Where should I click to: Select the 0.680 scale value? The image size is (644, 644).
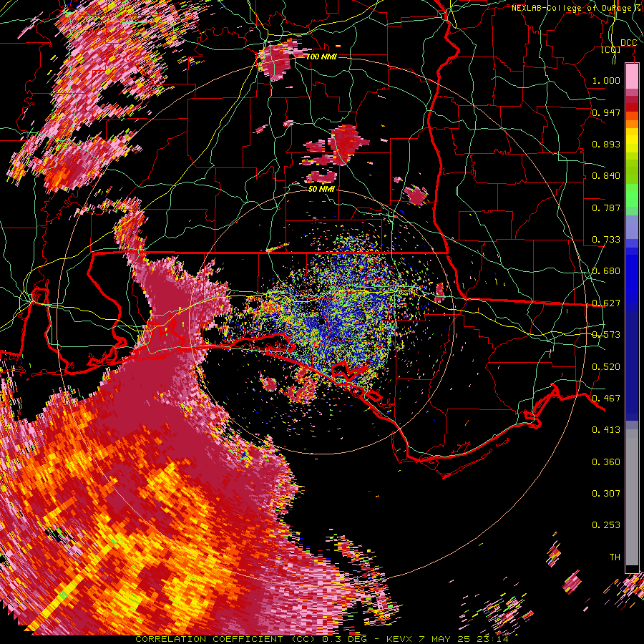tap(606, 271)
